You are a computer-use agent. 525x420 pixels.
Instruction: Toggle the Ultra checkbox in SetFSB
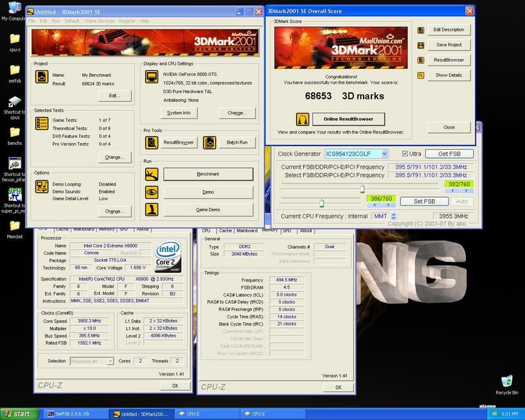click(x=405, y=154)
